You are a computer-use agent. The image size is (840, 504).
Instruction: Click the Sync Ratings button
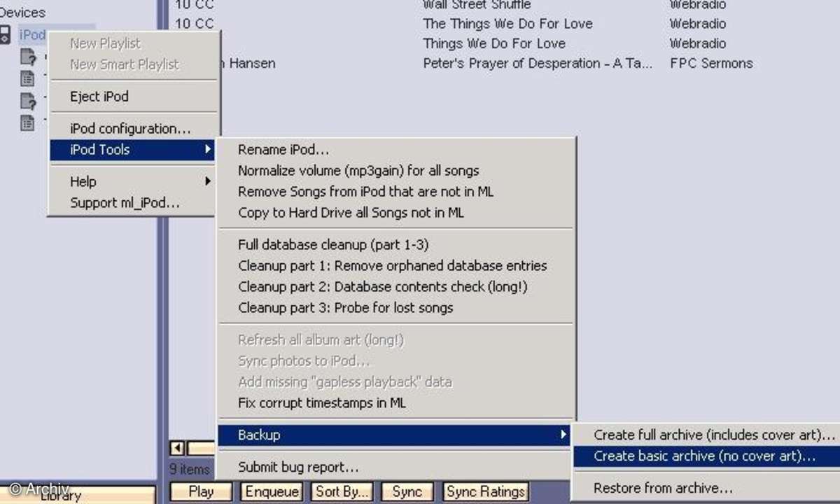click(x=486, y=491)
